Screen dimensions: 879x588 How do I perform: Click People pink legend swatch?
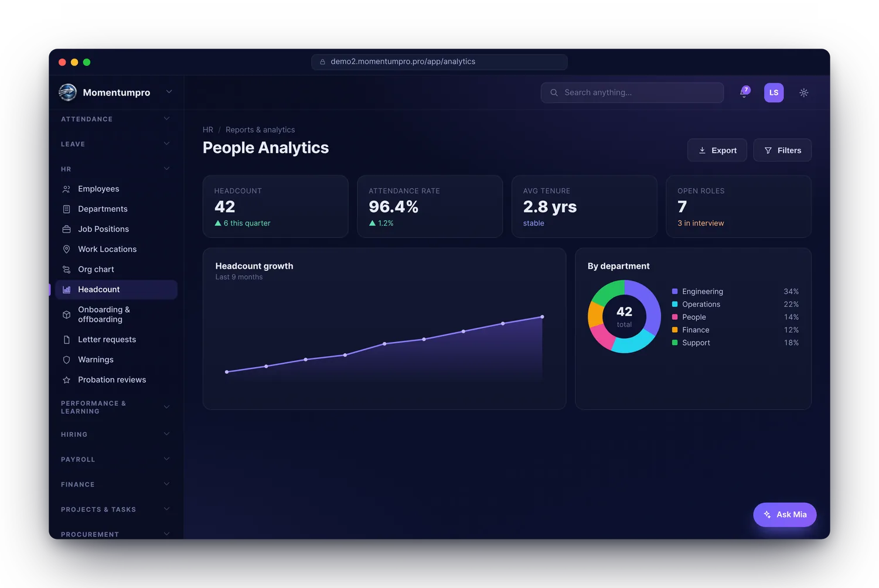point(675,317)
